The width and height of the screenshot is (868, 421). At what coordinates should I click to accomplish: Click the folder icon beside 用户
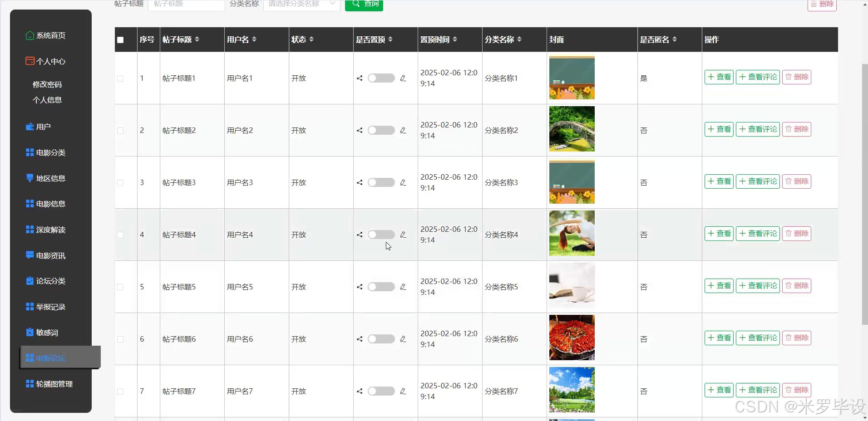(x=30, y=127)
